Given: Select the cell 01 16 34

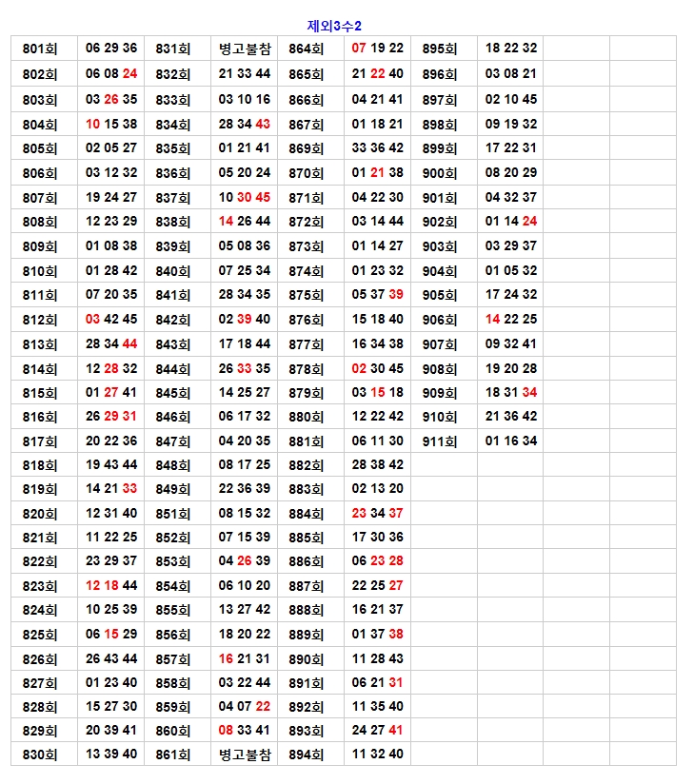Looking at the screenshot, I should click(x=511, y=441).
